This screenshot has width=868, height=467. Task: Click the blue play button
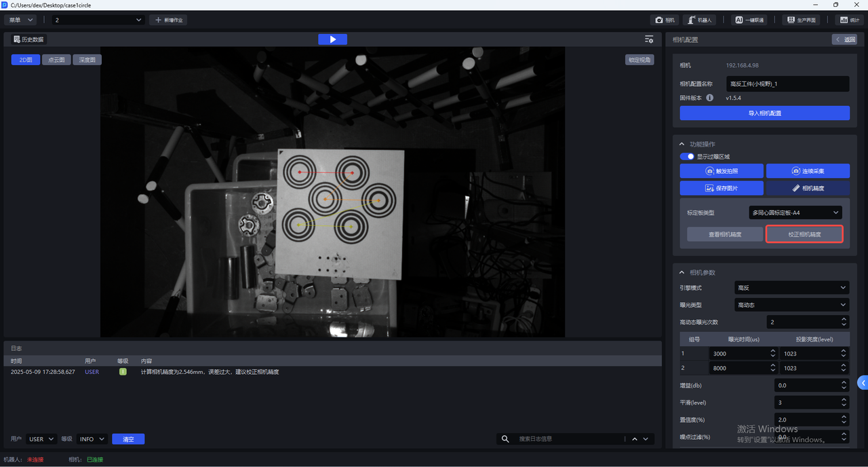332,39
